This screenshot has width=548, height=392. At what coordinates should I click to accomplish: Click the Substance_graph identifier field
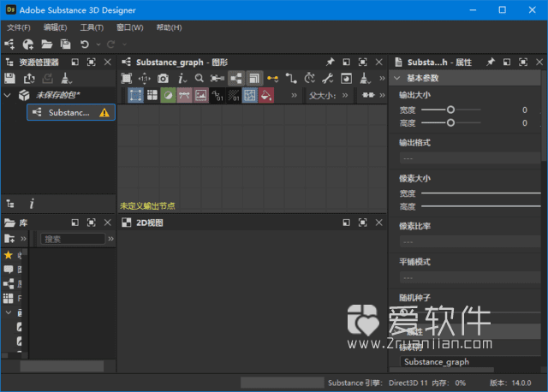470,361
